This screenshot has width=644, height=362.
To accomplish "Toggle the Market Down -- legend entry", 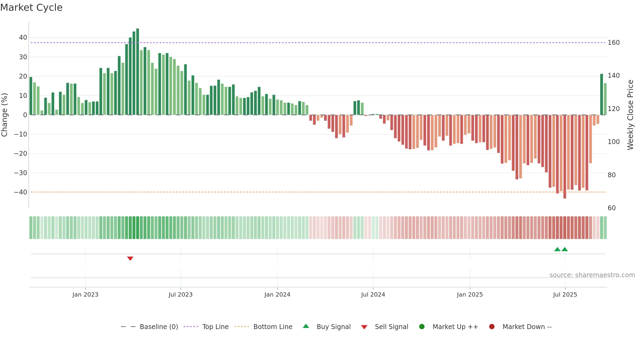I will [520, 327].
